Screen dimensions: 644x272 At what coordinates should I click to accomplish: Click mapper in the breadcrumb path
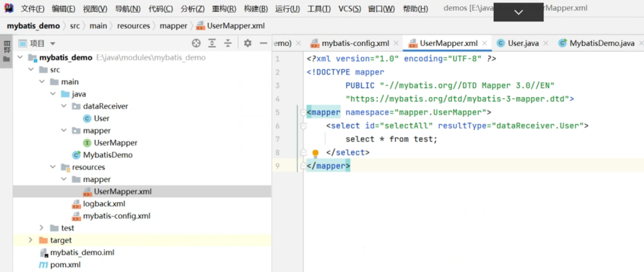pyautogui.click(x=174, y=26)
